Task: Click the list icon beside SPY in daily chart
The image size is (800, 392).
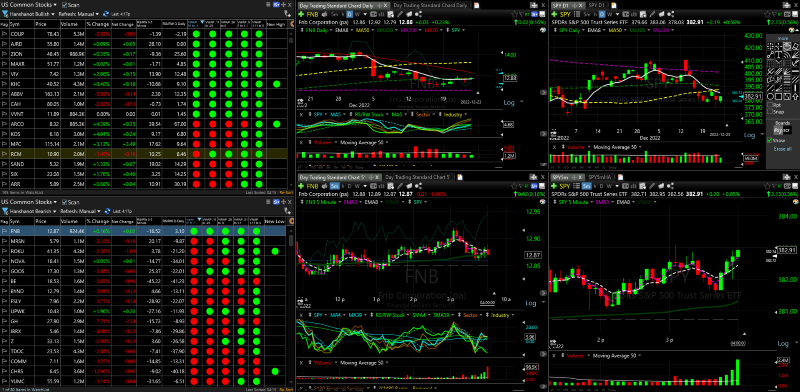Action: [577, 14]
